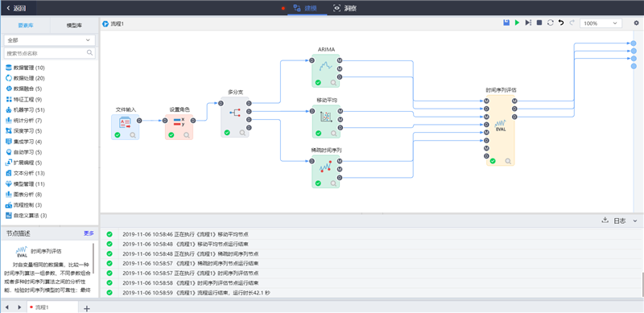The height and width of the screenshot is (313, 644).
Task: Collapse the 日志 panel with its chevron
Action: tap(635, 221)
